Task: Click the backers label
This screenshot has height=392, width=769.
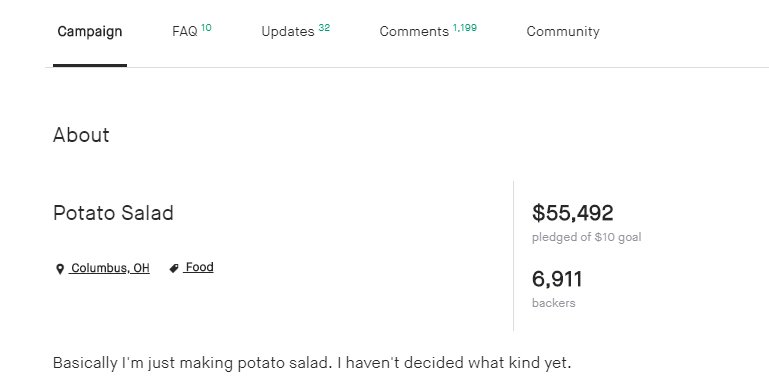Action: click(553, 303)
